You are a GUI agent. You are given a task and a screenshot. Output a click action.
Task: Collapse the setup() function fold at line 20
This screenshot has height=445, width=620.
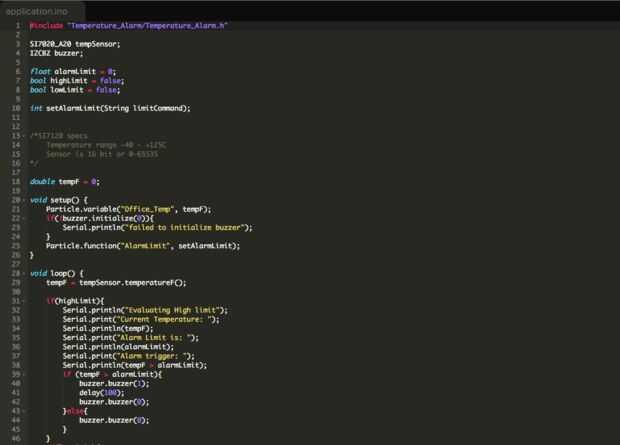pyautogui.click(x=24, y=200)
